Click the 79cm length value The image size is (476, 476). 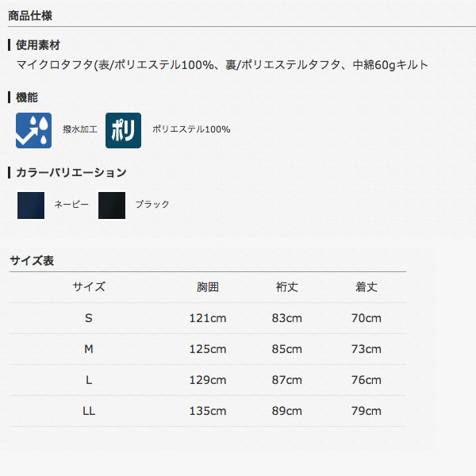(367, 411)
